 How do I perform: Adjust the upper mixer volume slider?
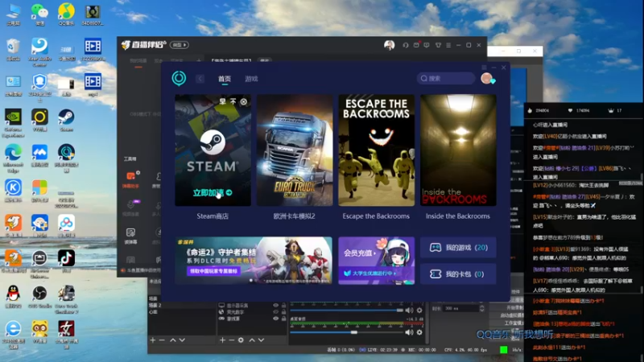(347, 311)
